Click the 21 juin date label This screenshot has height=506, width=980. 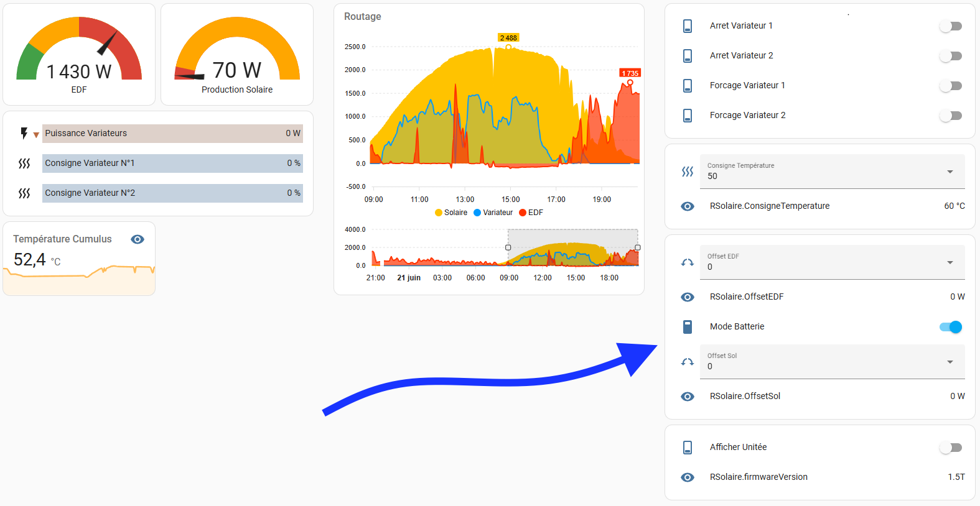pos(409,278)
